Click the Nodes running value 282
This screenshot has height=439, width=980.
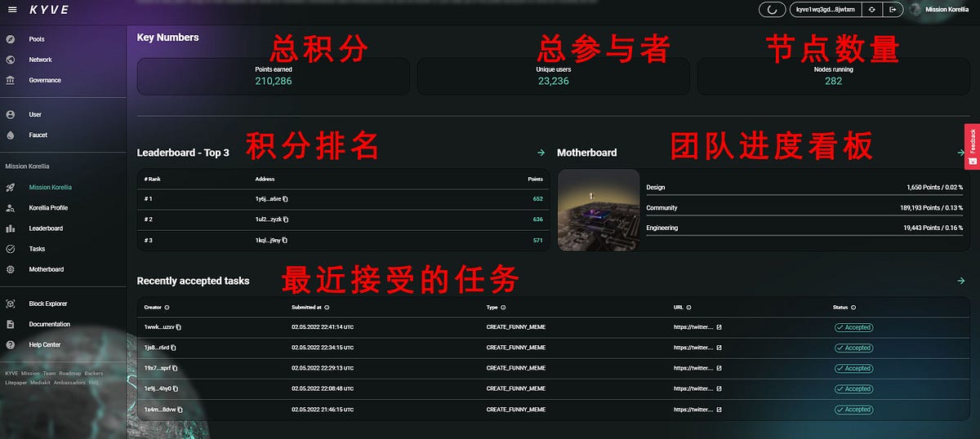click(833, 81)
